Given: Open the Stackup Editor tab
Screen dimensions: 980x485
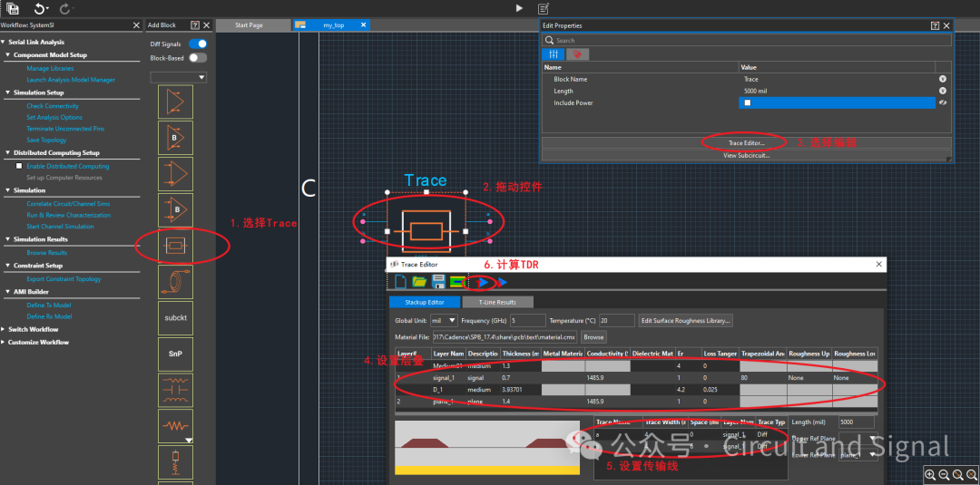Looking at the screenshot, I should point(424,302).
